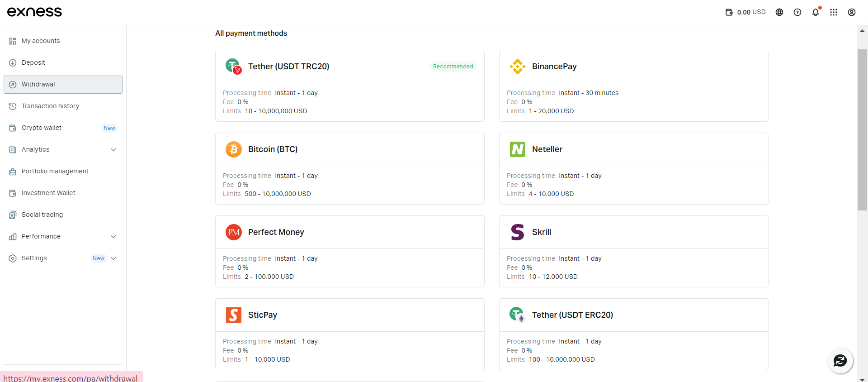Choose Bitcoin (BTC) withdrawal method
Viewport: 868px width, 382px height.
tap(350, 168)
